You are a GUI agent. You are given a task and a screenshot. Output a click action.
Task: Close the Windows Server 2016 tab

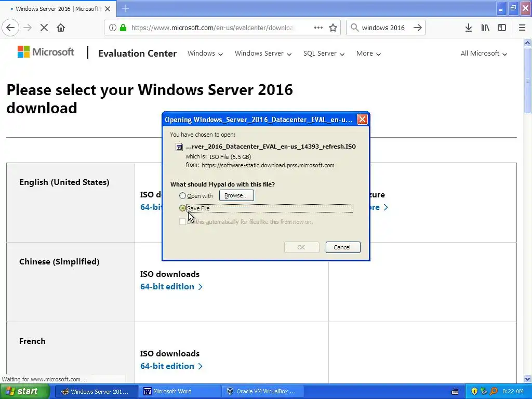click(108, 9)
